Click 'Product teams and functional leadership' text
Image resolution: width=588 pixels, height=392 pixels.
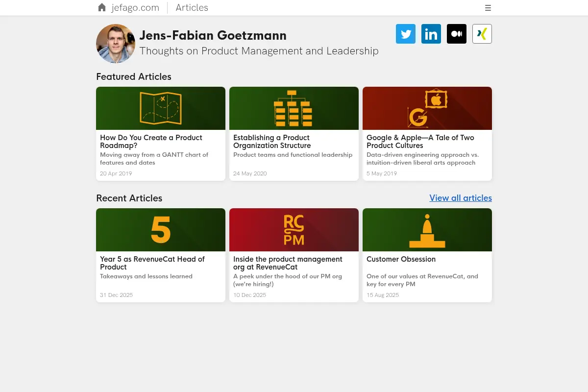click(293, 155)
